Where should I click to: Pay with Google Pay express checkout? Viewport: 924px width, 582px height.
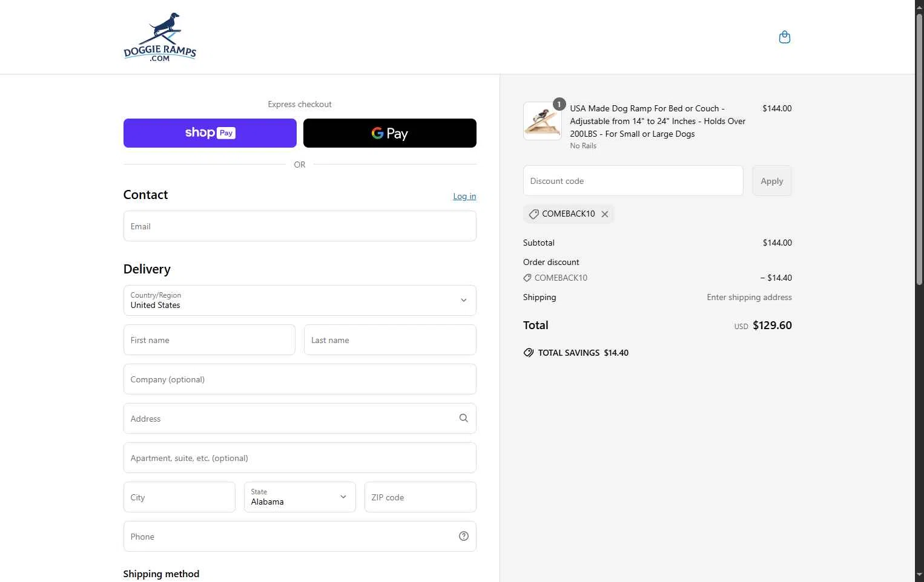pyautogui.click(x=390, y=133)
